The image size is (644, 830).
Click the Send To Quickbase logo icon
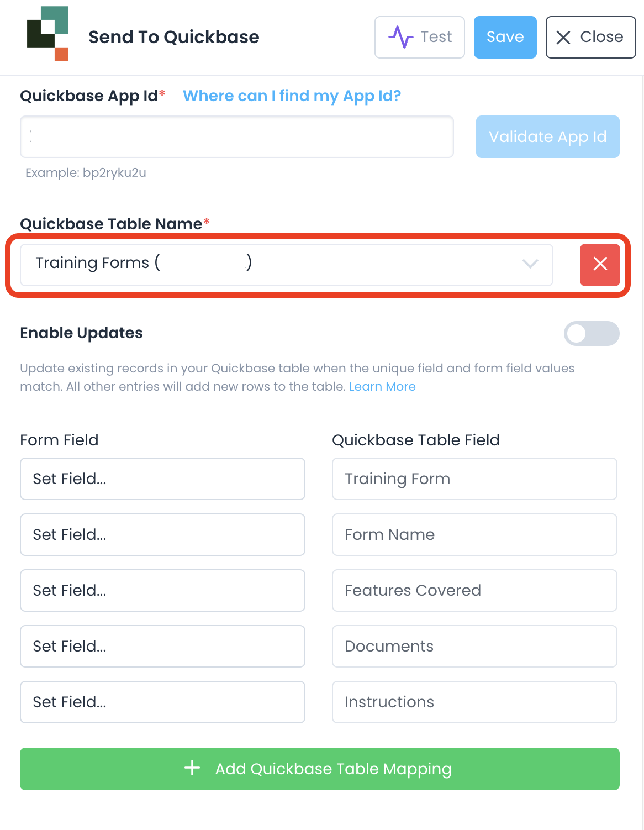tap(48, 34)
